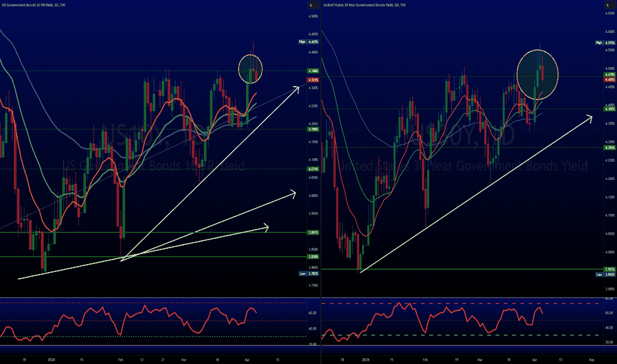
Task: Select the red current-yield label on the 30 Year scale
Action: (610, 79)
